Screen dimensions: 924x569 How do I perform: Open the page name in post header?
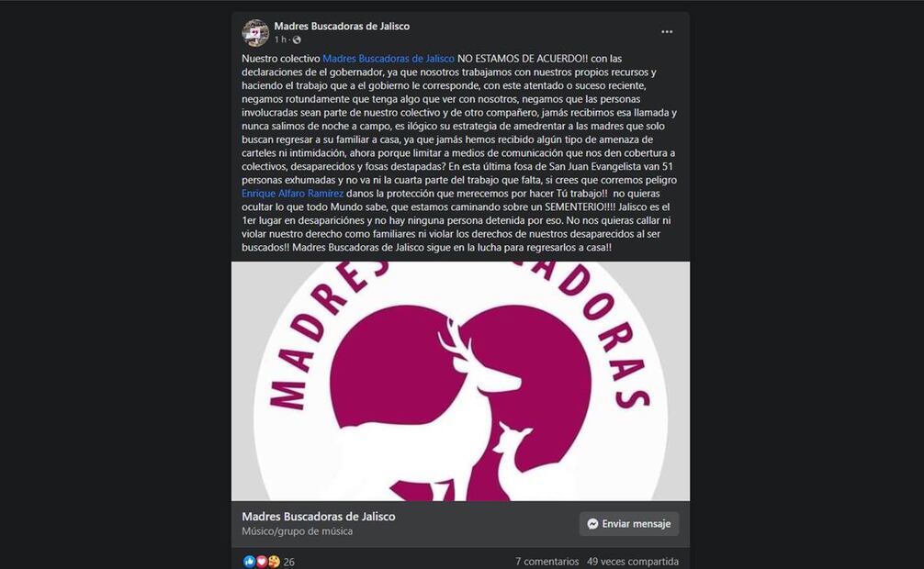click(x=342, y=26)
